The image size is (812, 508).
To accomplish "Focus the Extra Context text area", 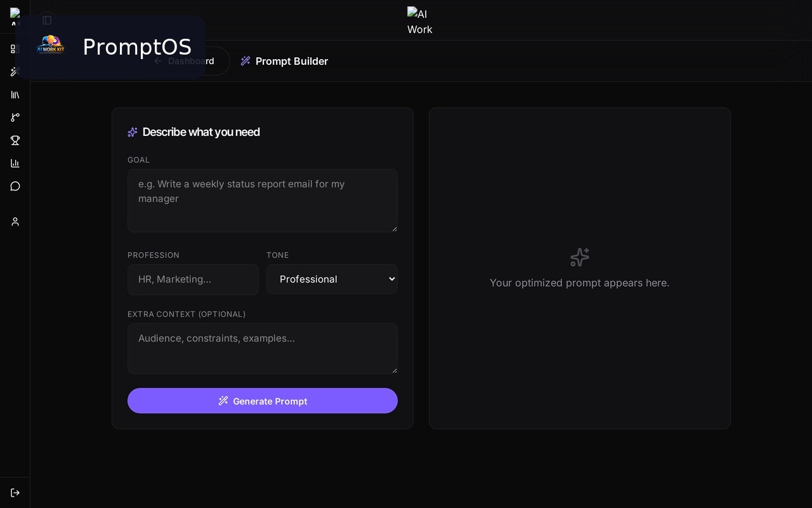I will 263,349.
